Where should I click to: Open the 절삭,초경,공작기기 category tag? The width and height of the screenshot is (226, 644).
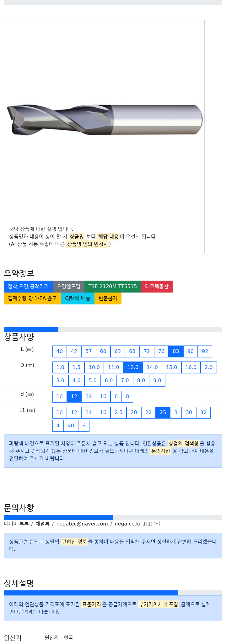point(28,286)
